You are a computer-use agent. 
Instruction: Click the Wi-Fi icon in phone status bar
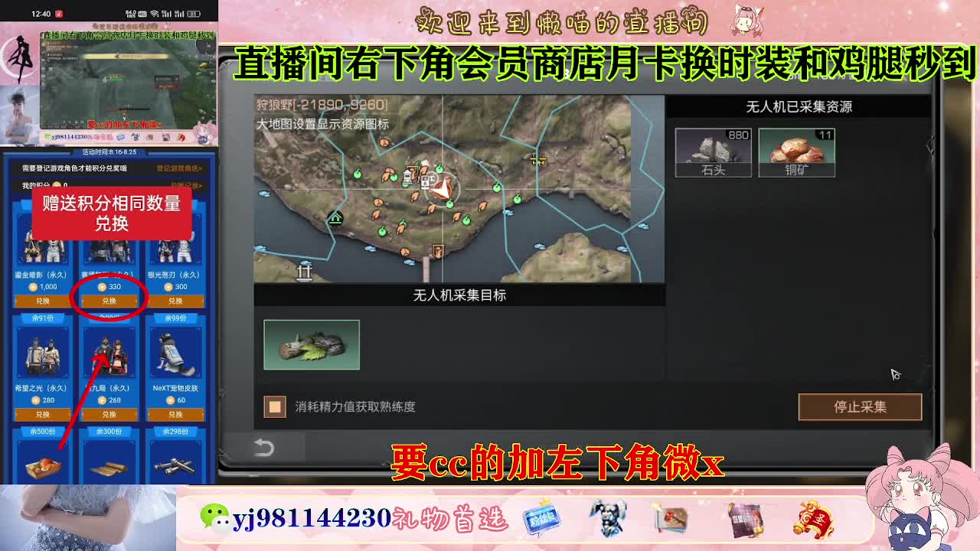[155, 14]
